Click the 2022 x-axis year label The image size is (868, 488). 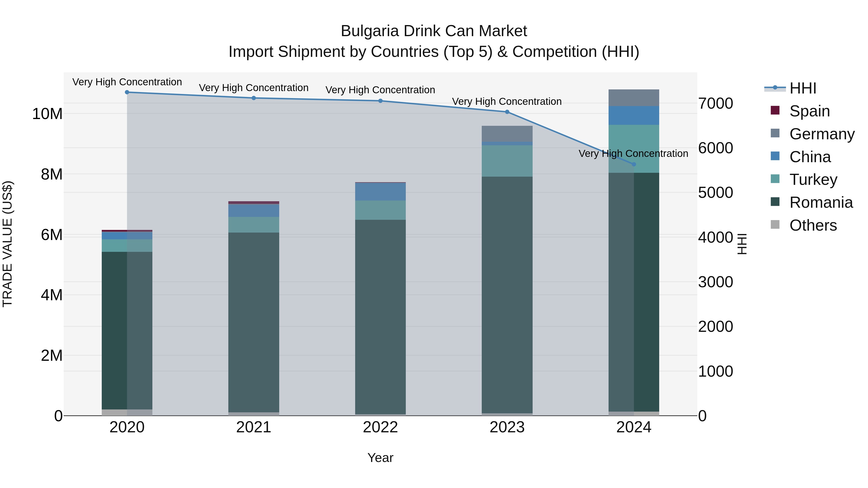(x=380, y=427)
